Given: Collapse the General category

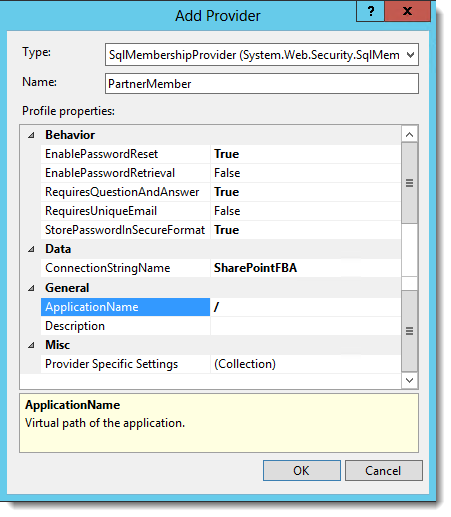Looking at the screenshot, I should coord(31,288).
